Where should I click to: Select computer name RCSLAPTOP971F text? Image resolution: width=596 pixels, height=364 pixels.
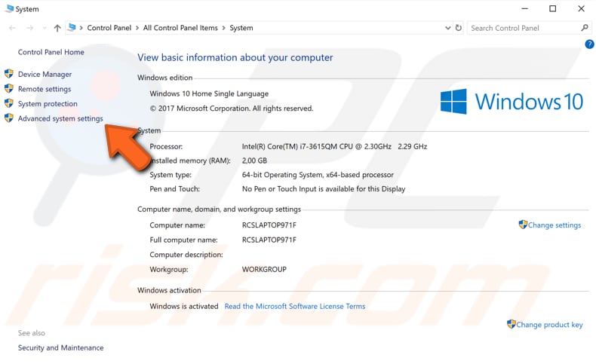click(x=269, y=225)
